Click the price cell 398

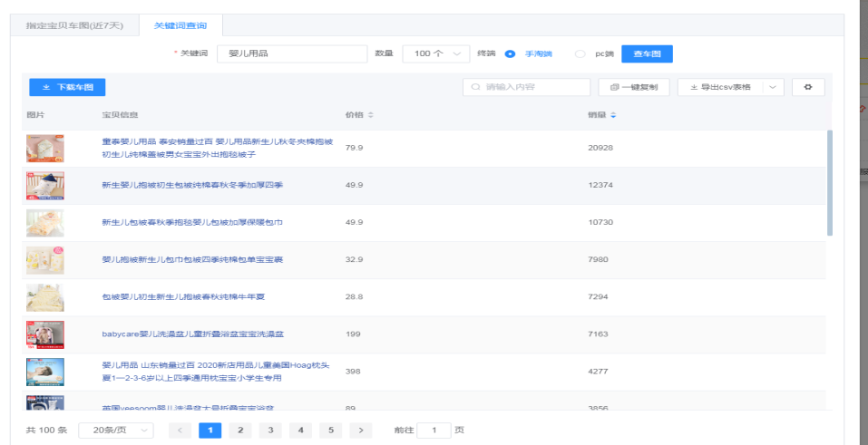pyautogui.click(x=353, y=372)
